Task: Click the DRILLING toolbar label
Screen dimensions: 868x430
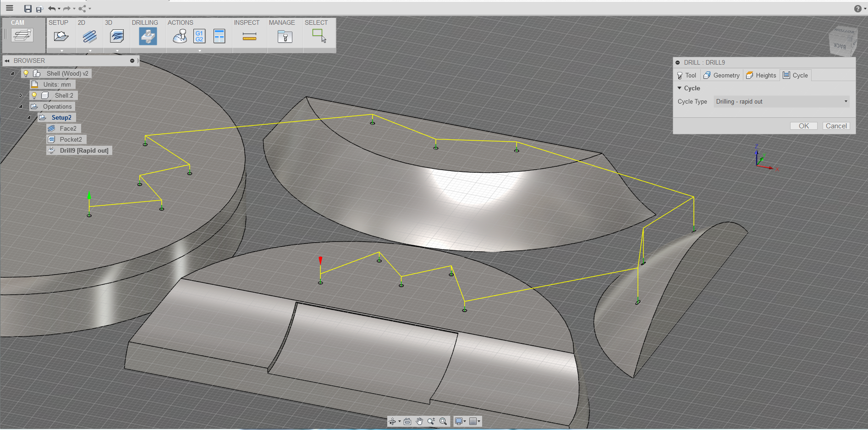Action: click(145, 22)
